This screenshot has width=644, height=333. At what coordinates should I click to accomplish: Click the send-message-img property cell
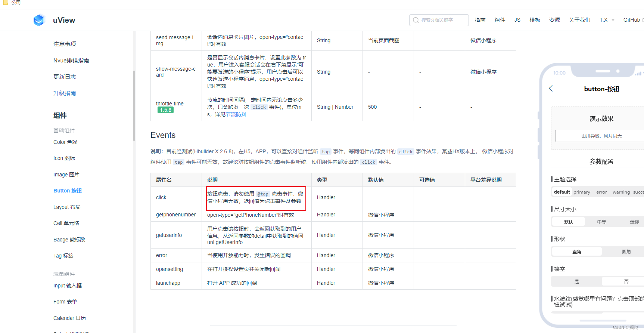pos(176,40)
